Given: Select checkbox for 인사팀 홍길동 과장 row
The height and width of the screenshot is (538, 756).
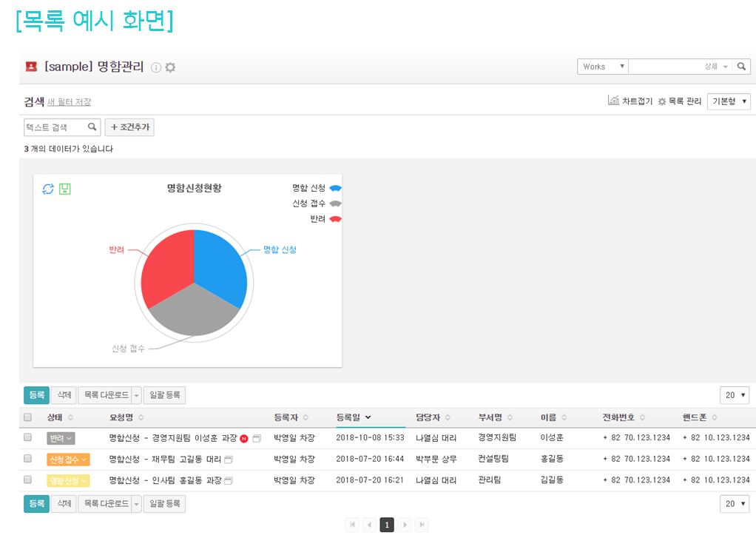Looking at the screenshot, I should coord(28,480).
